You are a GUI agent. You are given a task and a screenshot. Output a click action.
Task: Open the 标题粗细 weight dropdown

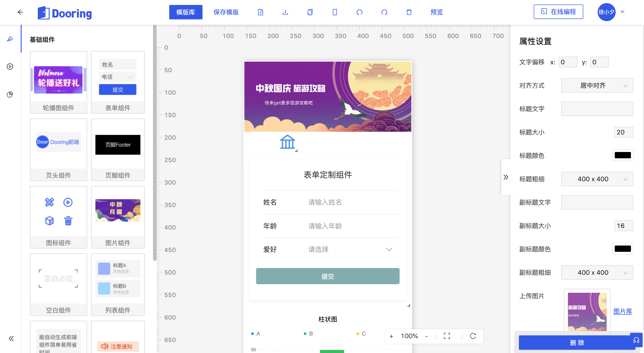pyautogui.click(x=597, y=179)
